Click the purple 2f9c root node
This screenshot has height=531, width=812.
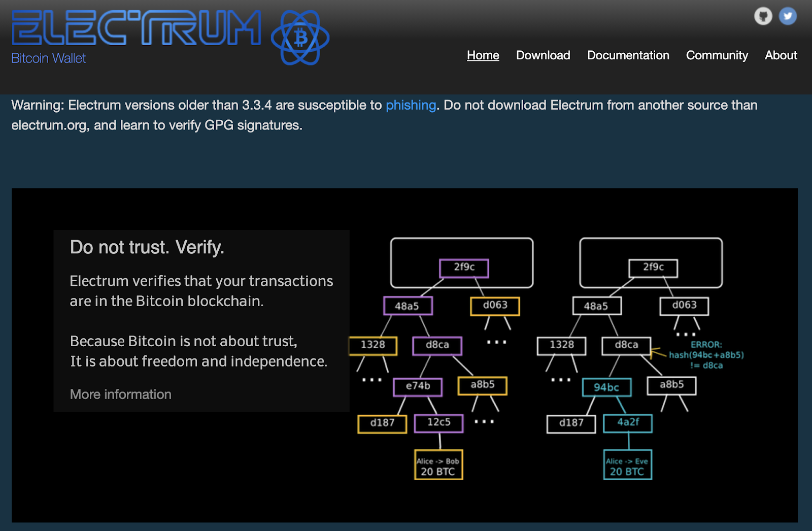464,268
